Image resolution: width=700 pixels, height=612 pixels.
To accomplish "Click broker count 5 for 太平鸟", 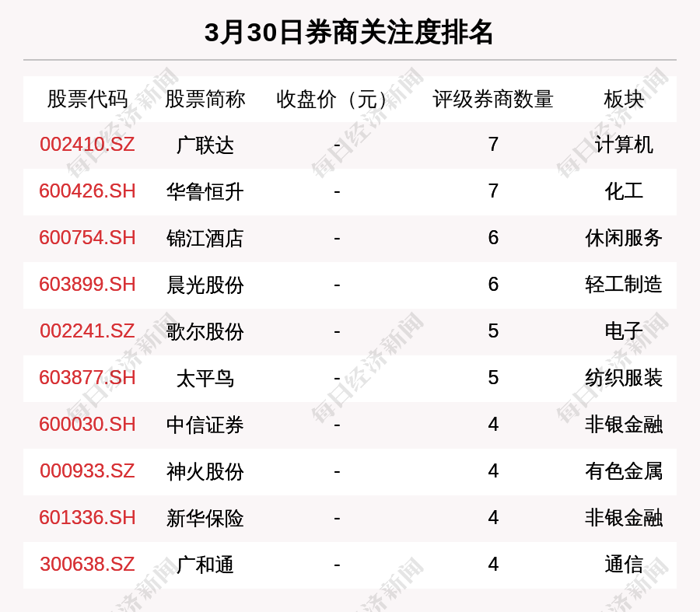I will click(493, 378).
